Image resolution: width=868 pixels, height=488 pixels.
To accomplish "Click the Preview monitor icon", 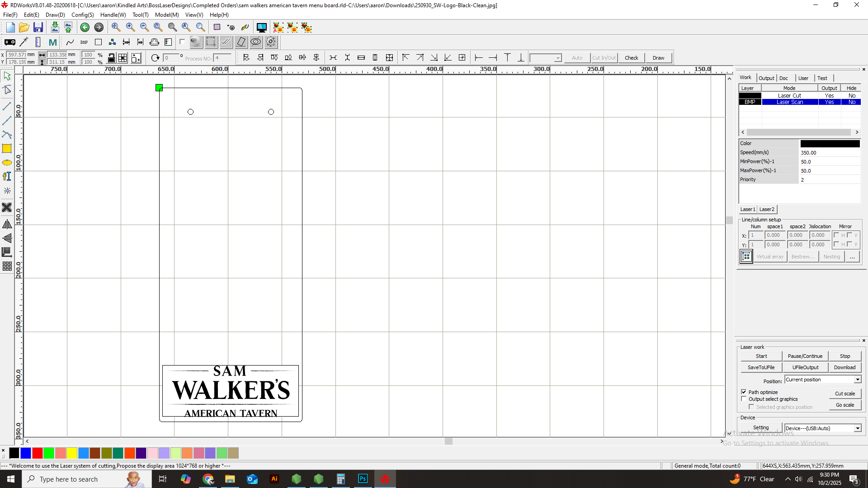I will [261, 28].
